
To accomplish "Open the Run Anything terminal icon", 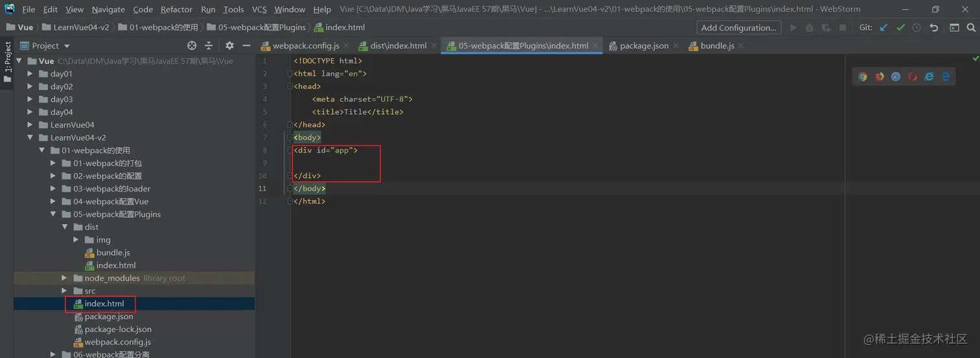I will [x=954, y=28].
